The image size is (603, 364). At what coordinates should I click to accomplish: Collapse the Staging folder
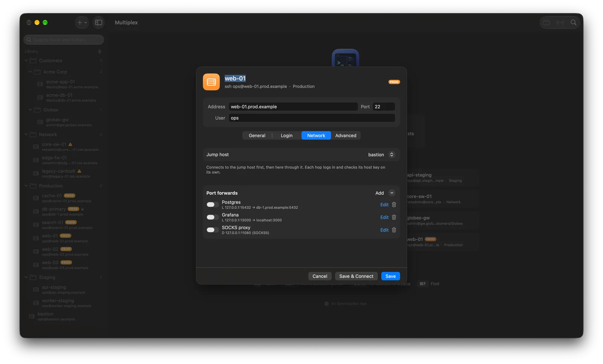26,277
